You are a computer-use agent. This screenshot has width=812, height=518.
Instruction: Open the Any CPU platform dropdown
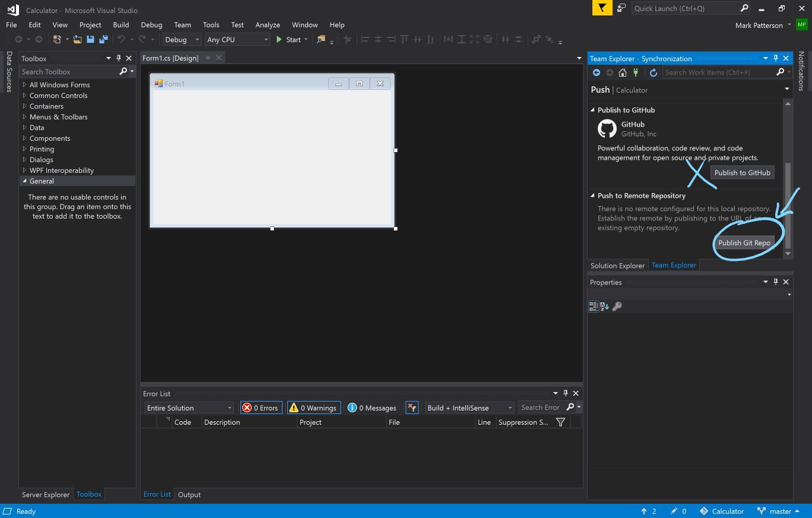pyautogui.click(x=237, y=39)
